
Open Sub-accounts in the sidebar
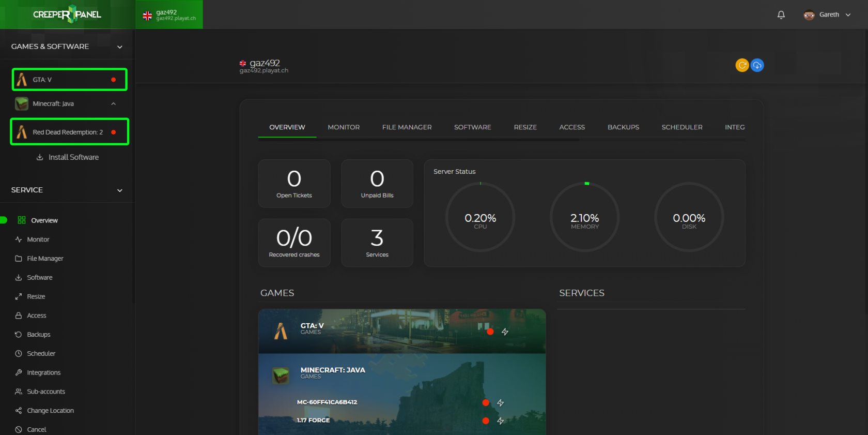point(46,392)
